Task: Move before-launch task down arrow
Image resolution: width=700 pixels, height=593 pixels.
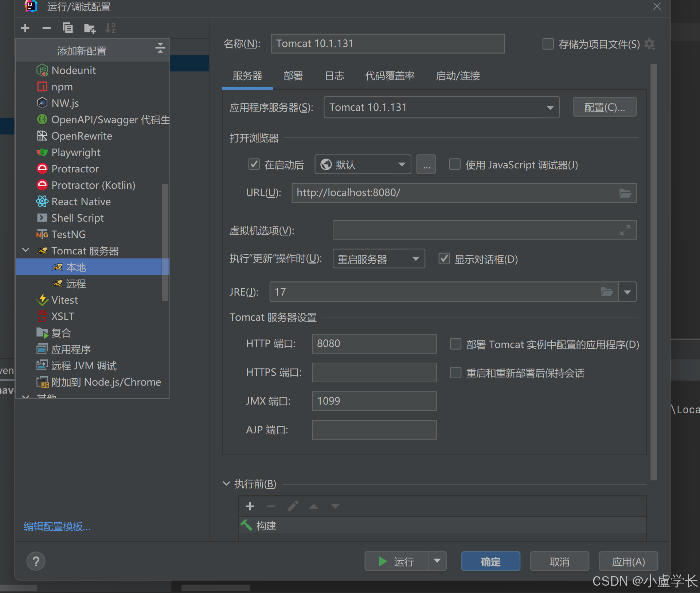Action: [x=335, y=506]
